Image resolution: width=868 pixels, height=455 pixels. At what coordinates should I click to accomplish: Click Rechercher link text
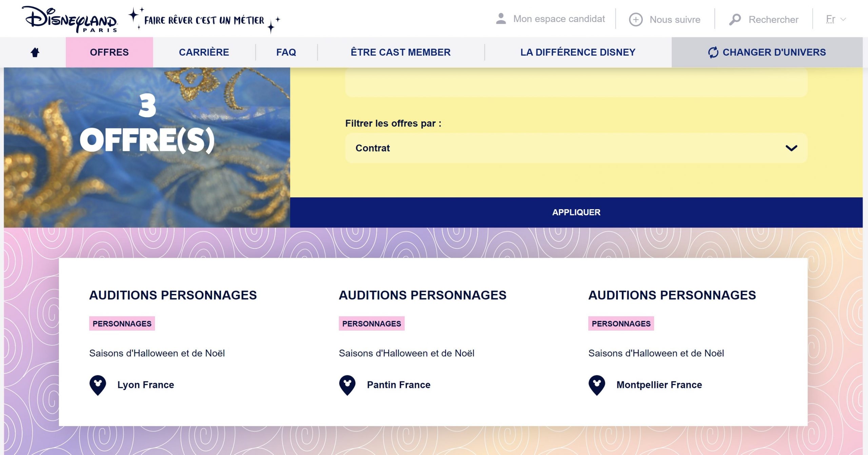[x=773, y=19]
